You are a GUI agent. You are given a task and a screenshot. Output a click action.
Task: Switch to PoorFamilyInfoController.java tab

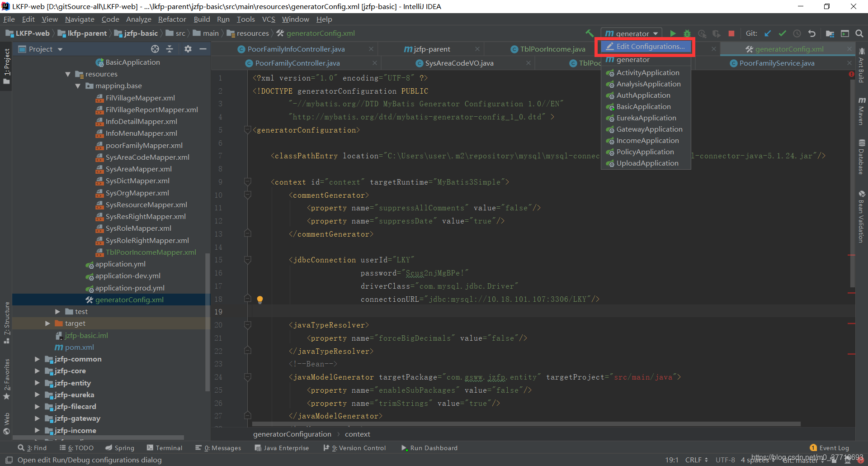pos(296,49)
